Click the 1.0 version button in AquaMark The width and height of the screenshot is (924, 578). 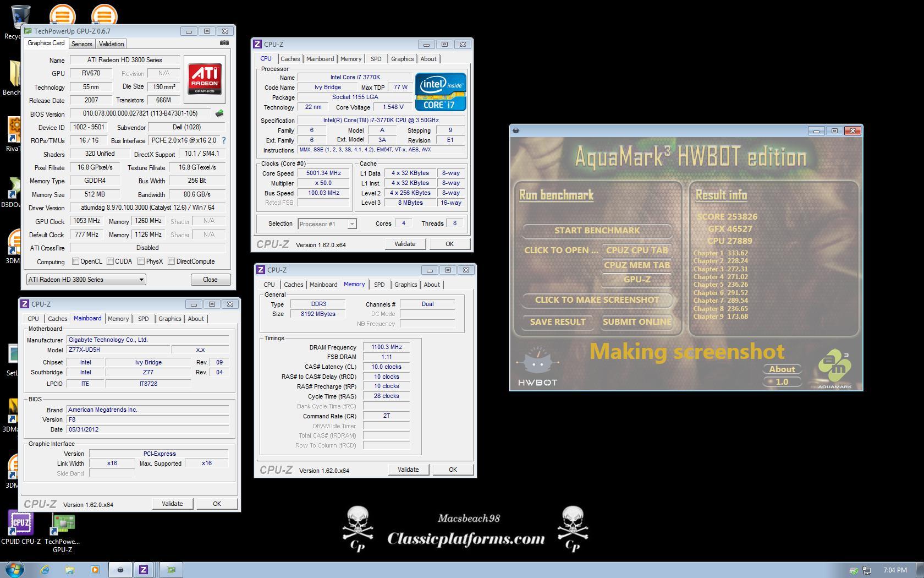click(x=782, y=381)
